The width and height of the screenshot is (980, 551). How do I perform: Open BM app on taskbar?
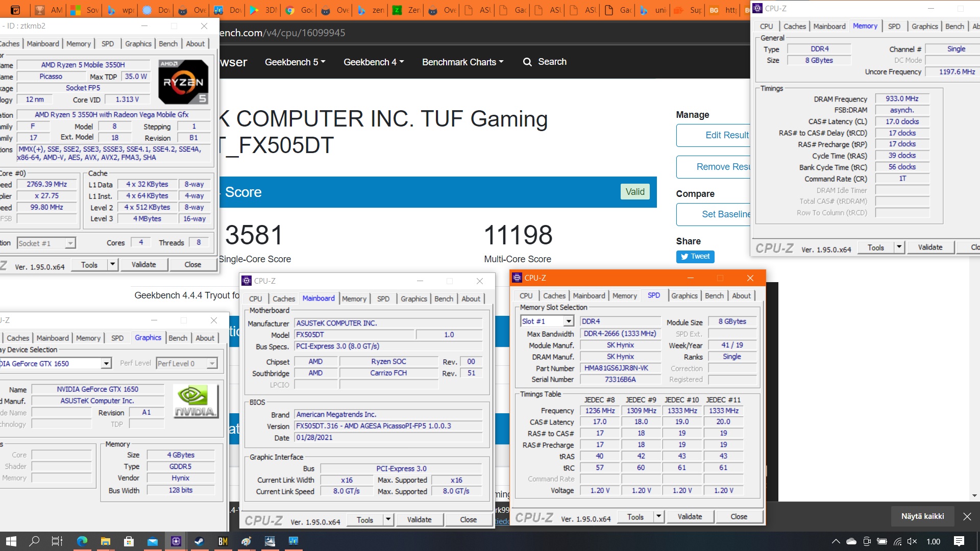click(223, 541)
